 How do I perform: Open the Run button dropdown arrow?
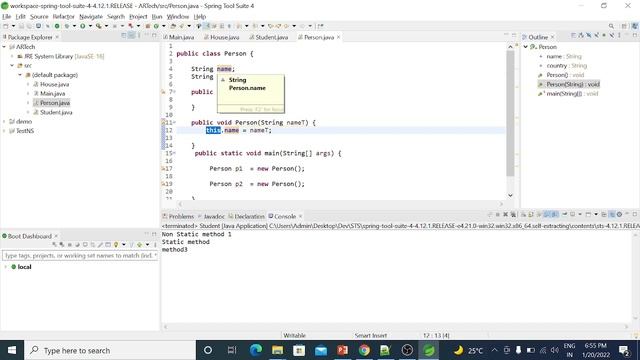pos(90,26)
